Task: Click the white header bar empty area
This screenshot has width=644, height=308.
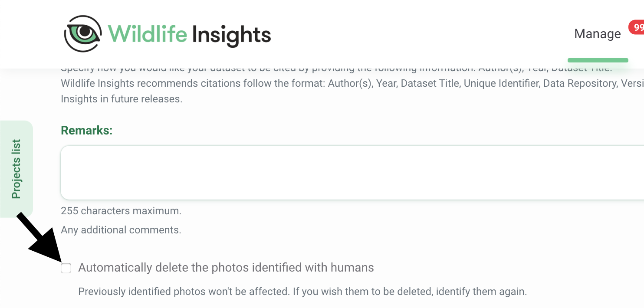Action: (x=412, y=34)
